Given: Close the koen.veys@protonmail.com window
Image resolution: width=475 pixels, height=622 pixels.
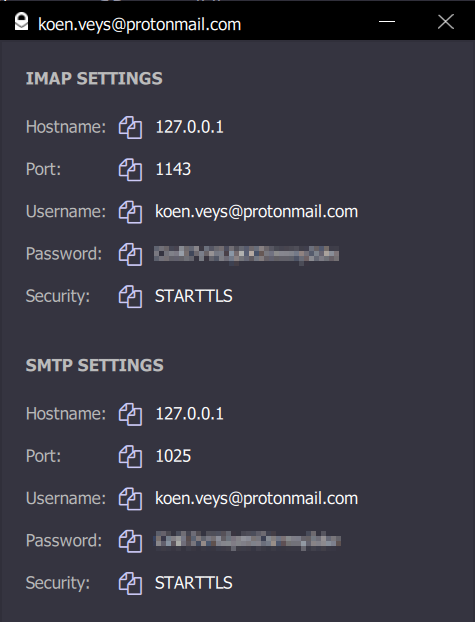Looking at the screenshot, I should click(446, 22).
